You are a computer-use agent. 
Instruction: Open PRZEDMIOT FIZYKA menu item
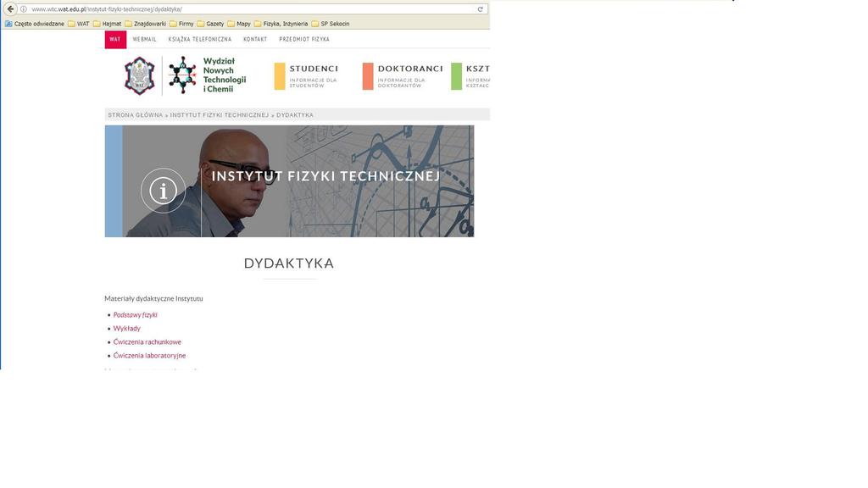[304, 39]
